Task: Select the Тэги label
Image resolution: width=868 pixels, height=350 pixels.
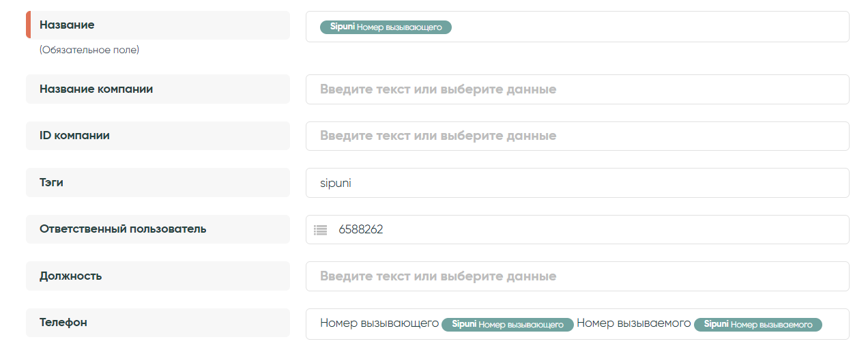Action: click(x=52, y=183)
